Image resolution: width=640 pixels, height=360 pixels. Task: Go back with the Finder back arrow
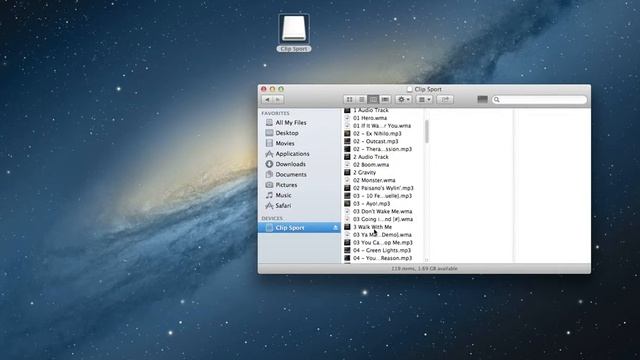[267, 100]
